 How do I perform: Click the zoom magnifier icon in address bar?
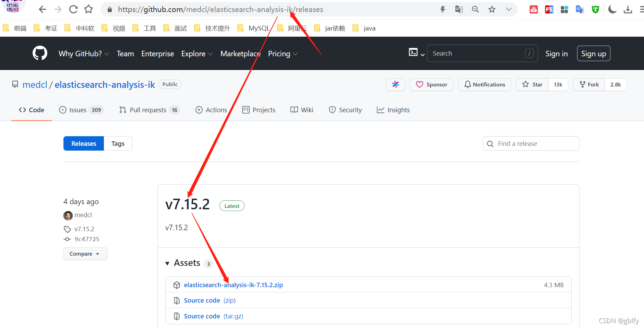click(x=475, y=9)
